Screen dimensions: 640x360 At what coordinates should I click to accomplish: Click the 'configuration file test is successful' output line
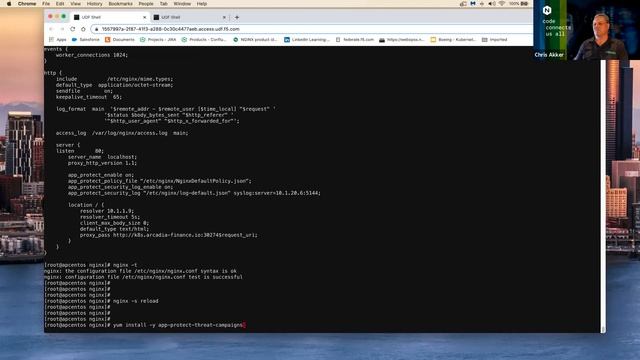[143, 277]
